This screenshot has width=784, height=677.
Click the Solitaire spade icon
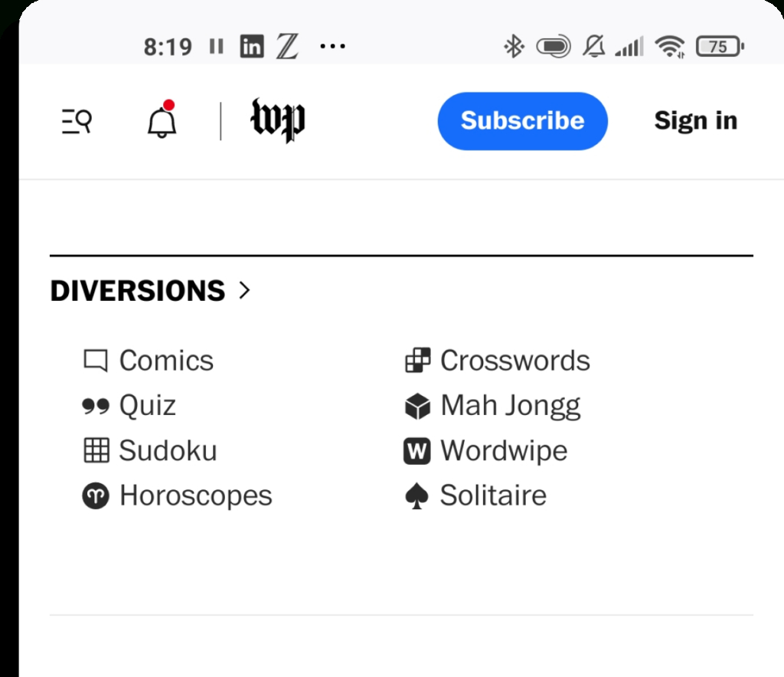pos(416,496)
